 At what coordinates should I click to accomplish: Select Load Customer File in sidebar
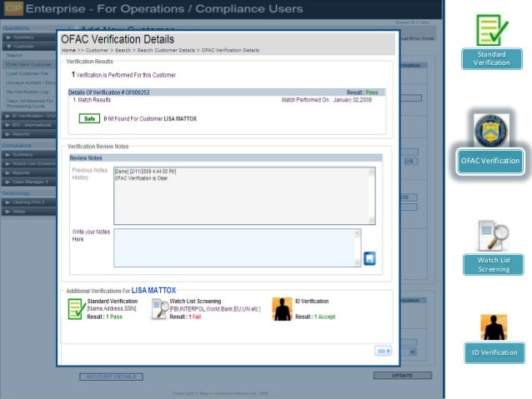(x=28, y=73)
